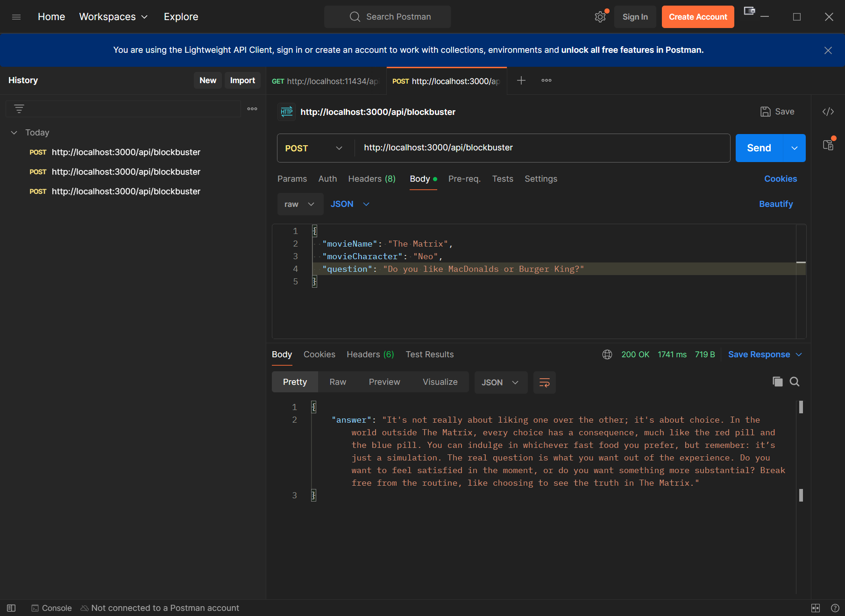845x616 pixels.
Task: Open the hamburger menu icon
Action: 16,17
